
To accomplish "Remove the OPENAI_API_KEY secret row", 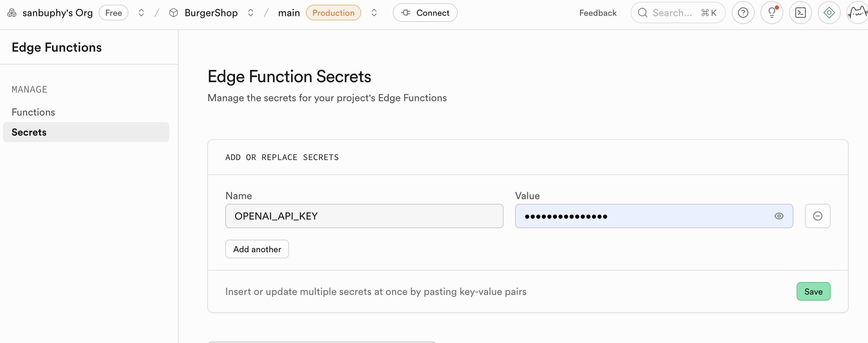I will tap(817, 216).
